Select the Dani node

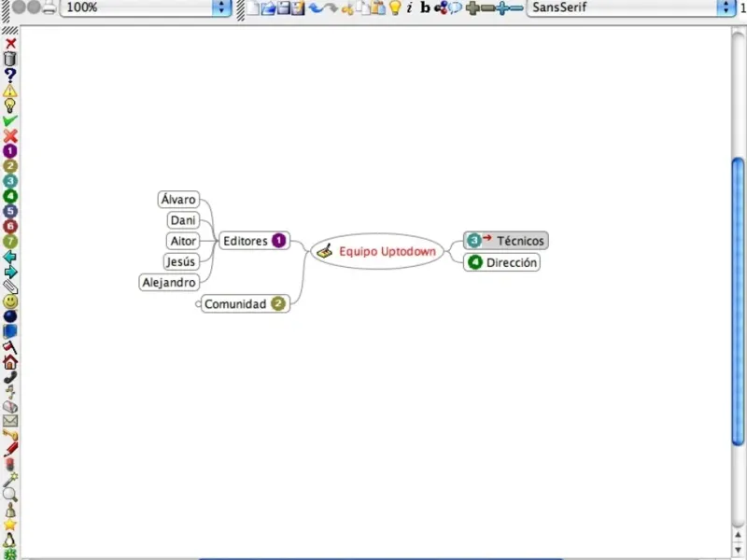coord(183,220)
